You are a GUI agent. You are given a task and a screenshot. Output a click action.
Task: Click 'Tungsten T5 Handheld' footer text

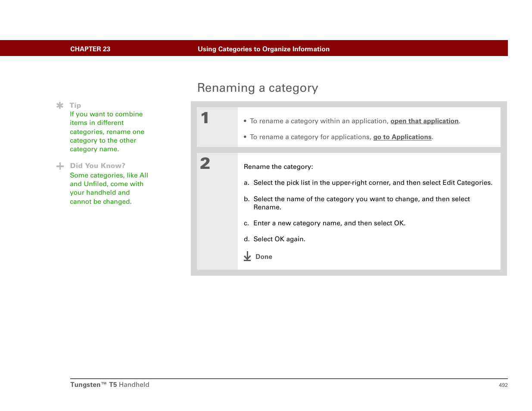110,385
